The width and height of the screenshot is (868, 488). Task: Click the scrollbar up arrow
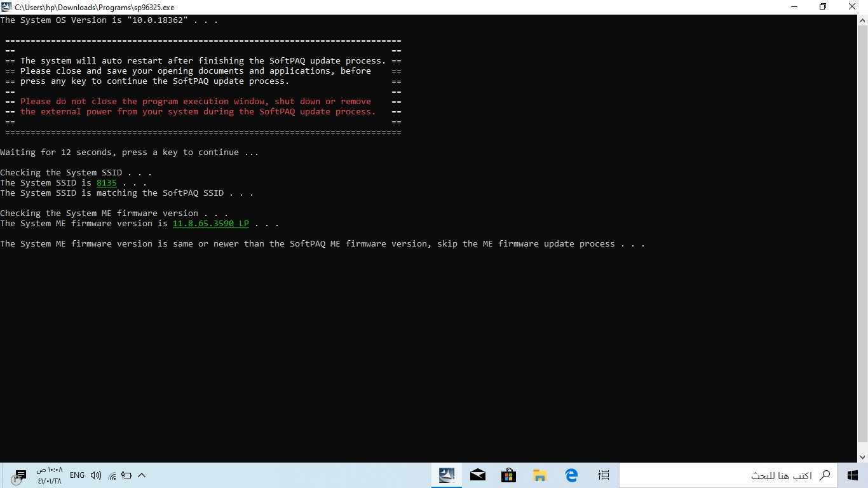tap(863, 20)
